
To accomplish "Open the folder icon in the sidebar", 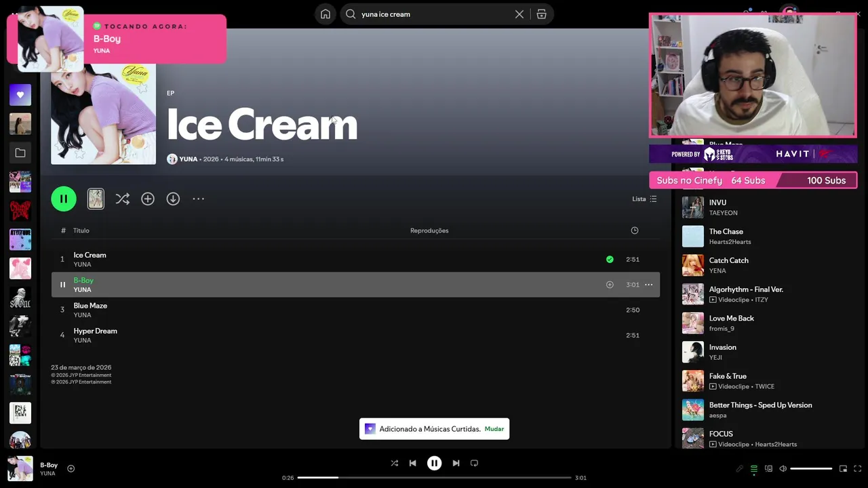I will (x=20, y=153).
